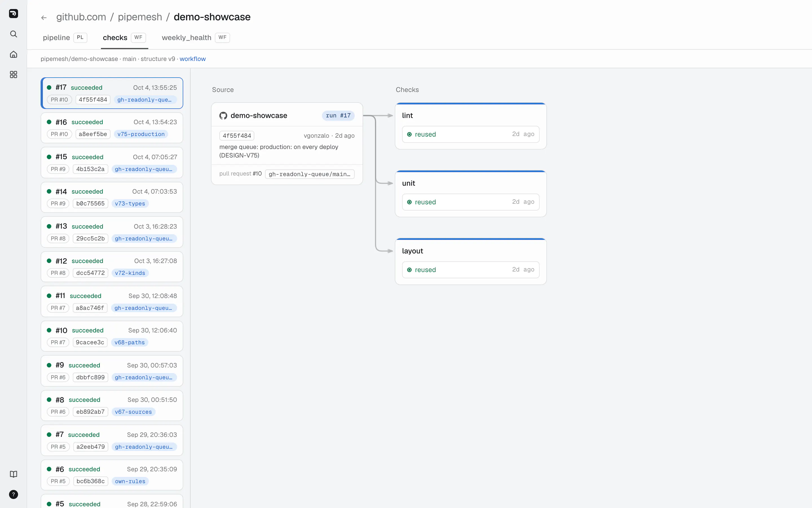
Task: Click the v75-production tag on run #16
Action: click(x=141, y=134)
